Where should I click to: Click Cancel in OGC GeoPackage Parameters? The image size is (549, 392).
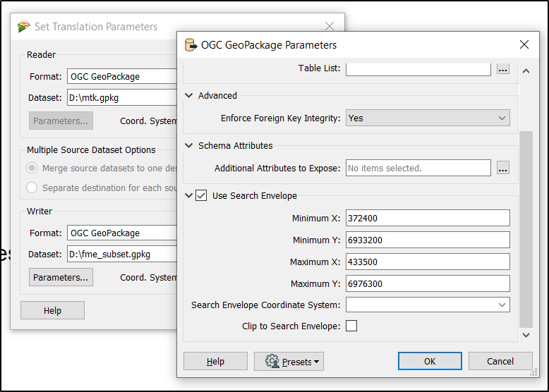coord(500,361)
